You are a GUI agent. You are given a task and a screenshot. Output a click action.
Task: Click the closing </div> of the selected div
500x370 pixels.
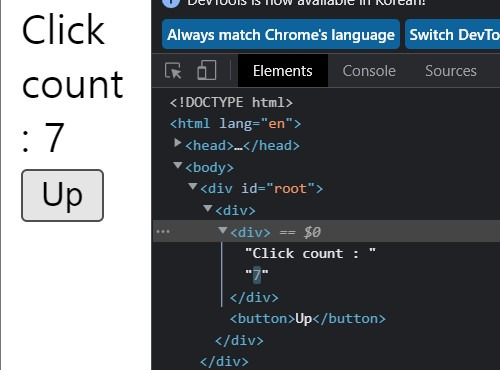point(254,297)
